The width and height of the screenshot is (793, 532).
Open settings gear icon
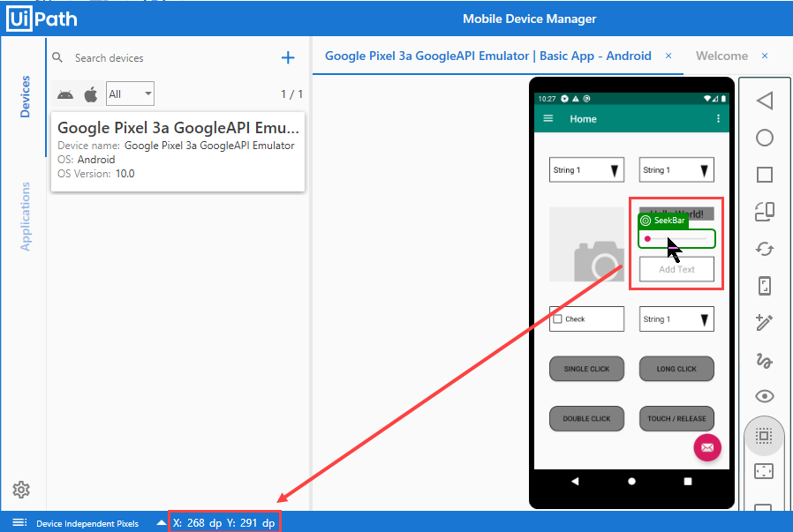[21, 490]
